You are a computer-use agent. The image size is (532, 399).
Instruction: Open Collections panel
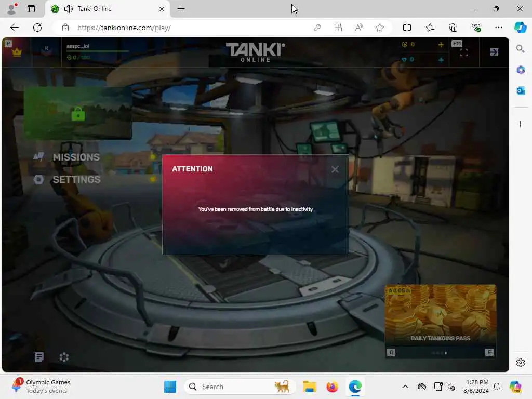pos(453,28)
